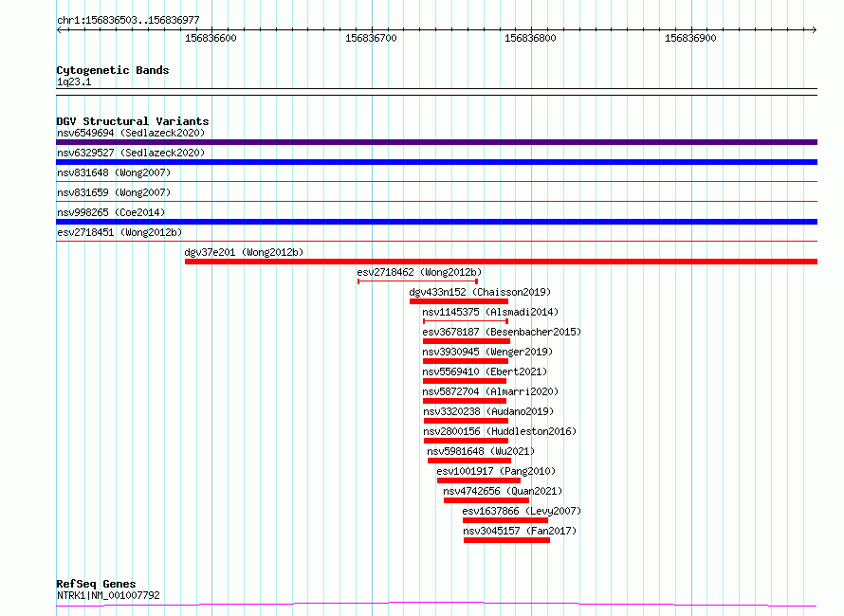This screenshot has width=844, height=616.
Task: Select the nsv998265 (Coe2014) blue bar
Action: (436, 222)
